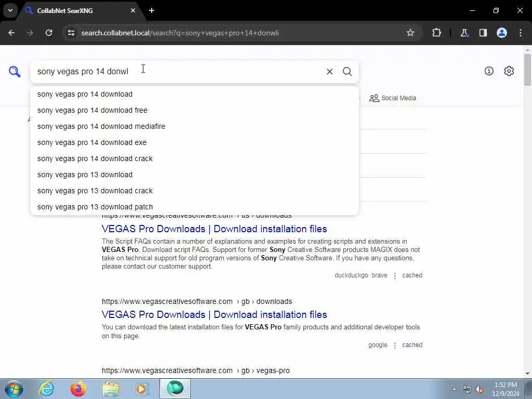Click the muted volume tray icon
The width and height of the screenshot is (532, 399).
tap(480, 390)
